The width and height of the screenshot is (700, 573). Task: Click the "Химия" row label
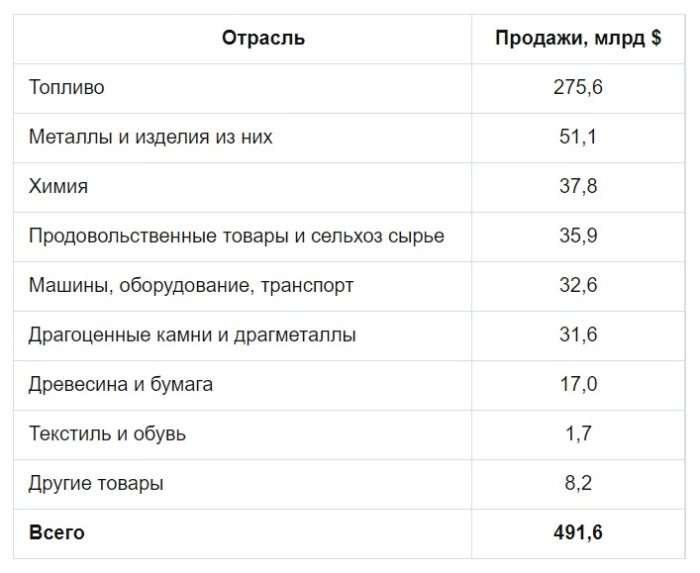[x=59, y=187]
